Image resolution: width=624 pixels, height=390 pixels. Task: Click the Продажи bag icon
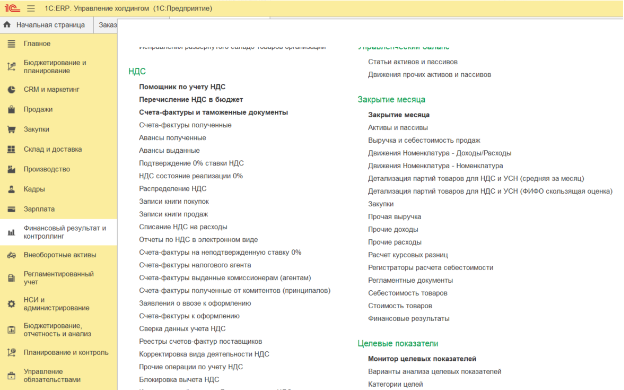point(12,109)
